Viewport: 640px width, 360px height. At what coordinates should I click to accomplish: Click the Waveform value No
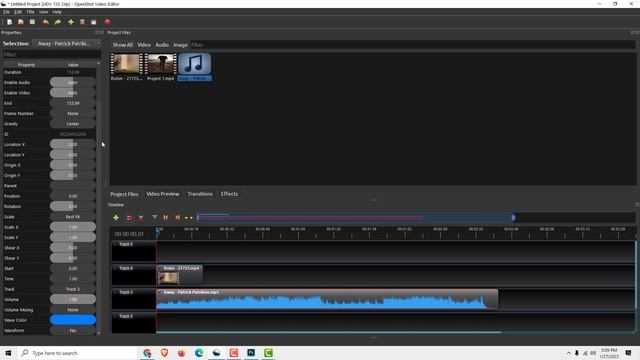[73, 330]
